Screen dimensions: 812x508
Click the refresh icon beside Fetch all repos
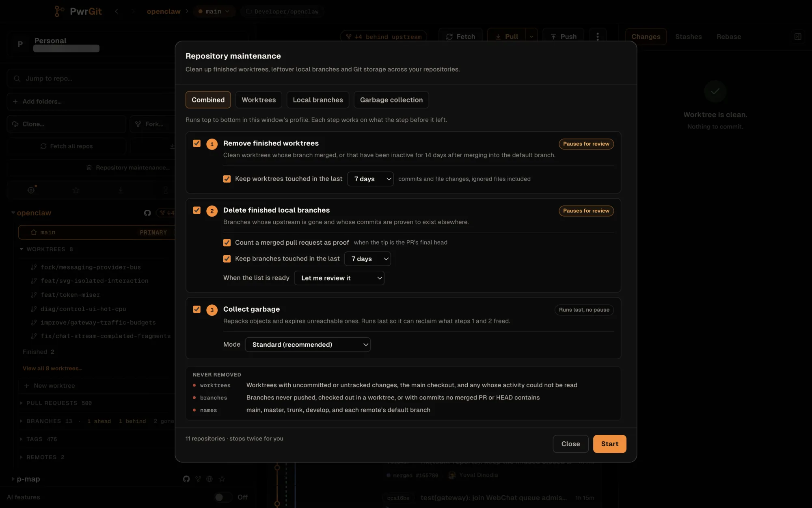[43, 146]
